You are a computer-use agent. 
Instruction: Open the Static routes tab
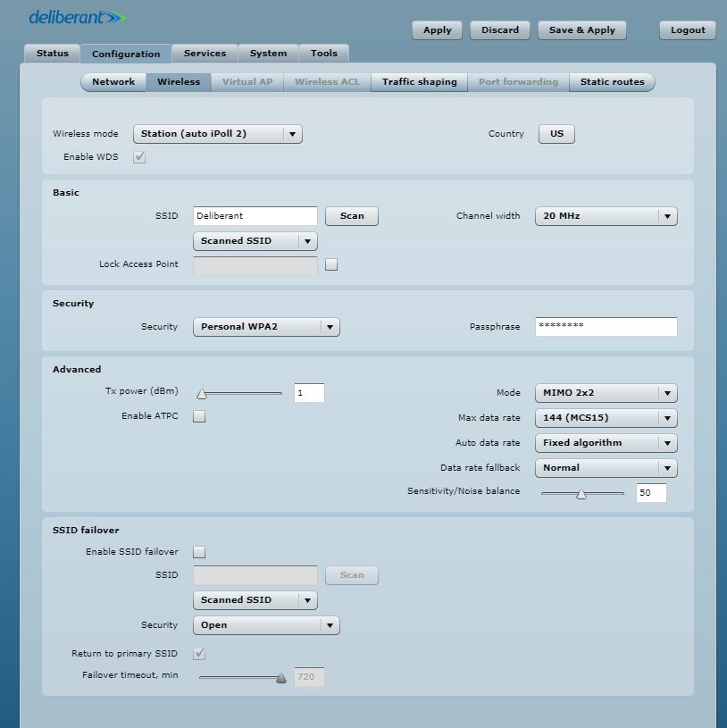612,82
